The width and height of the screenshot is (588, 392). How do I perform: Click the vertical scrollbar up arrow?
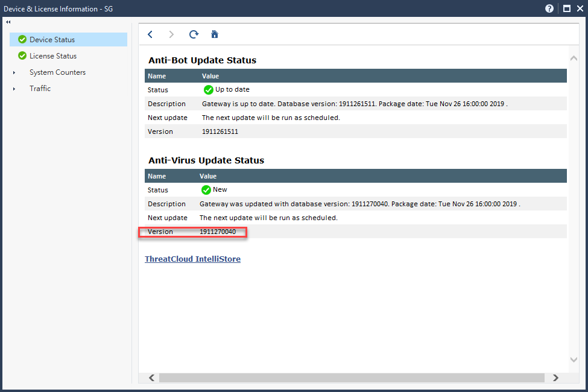pyautogui.click(x=574, y=58)
